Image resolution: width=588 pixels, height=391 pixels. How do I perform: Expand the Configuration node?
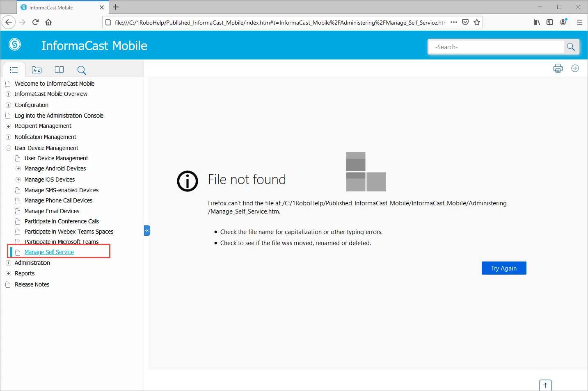[x=8, y=105]
